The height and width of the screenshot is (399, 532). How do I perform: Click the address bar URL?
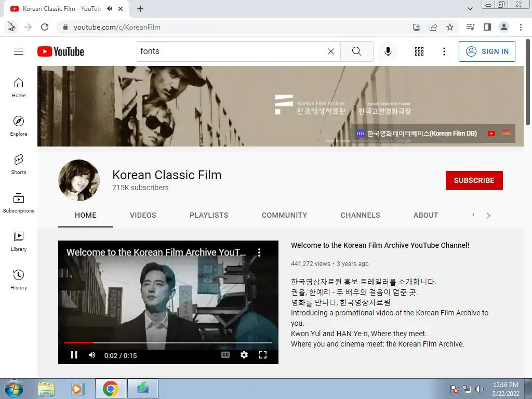pyautogui.click(x=117, y=27)
